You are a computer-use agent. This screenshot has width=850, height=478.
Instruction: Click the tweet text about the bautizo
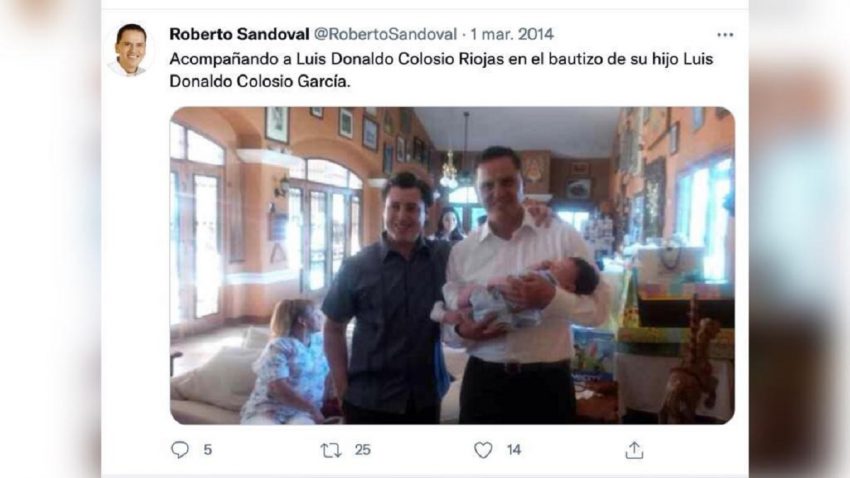pyautogui.click(x=441, y=70)
